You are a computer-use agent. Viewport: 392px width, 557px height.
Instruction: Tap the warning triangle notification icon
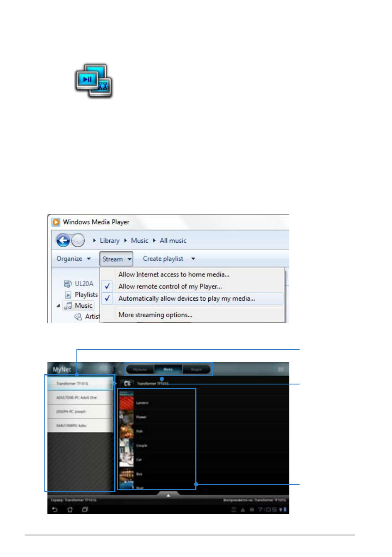pos(243,509)
